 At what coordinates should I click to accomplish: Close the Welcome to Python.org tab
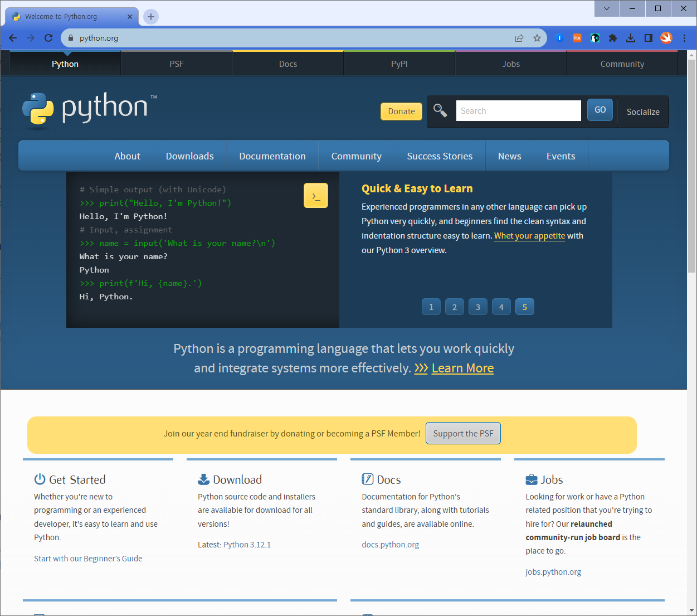coord(130,17)
